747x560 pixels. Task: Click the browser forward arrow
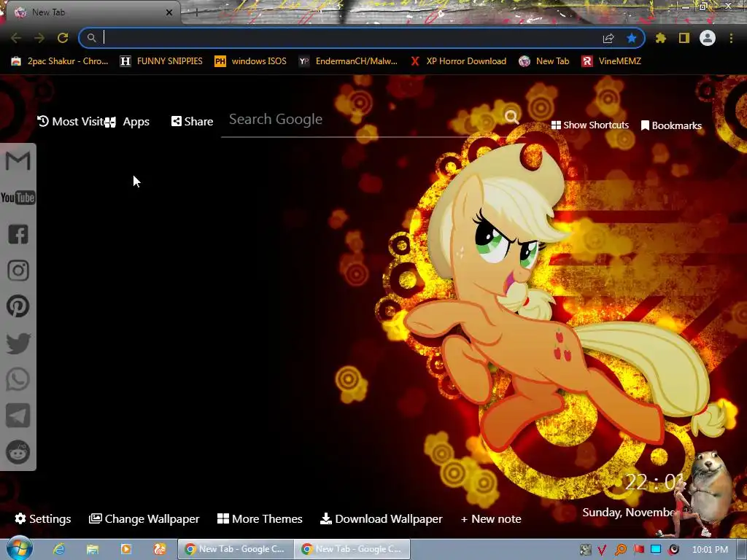coord(39,38)
